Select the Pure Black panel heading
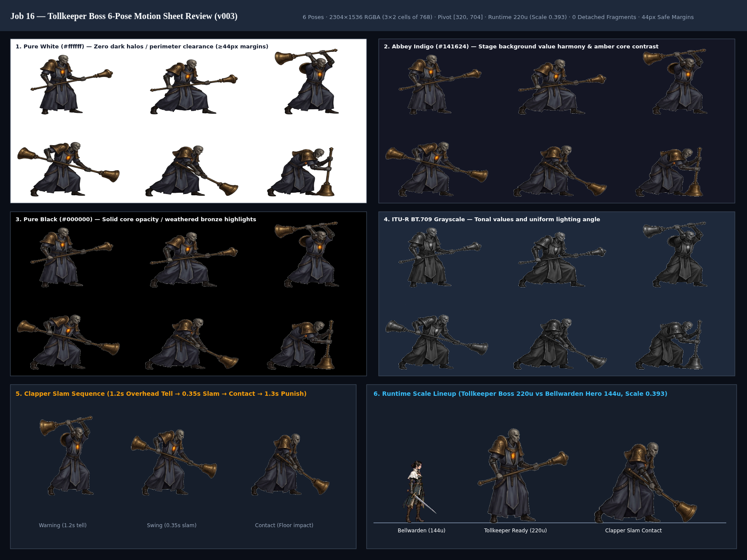 point(136,219)
